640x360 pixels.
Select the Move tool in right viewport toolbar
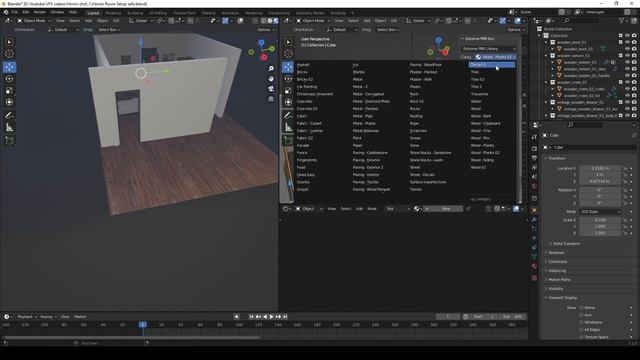(x=288, y=67)
